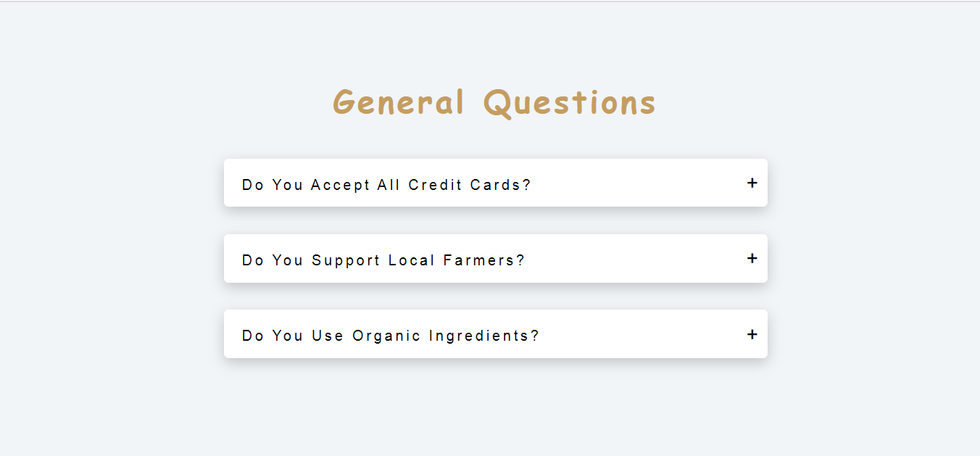Viewport: 980px width, 456px height.
Task: Click the words 'Organic Ingredients?' in third question
Action: point(446,336)
